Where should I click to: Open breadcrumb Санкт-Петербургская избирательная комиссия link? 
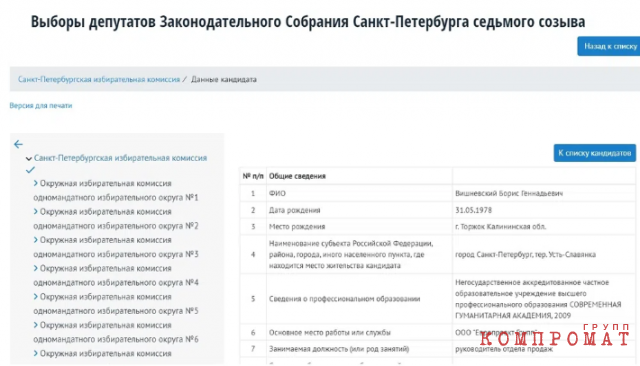99,80
